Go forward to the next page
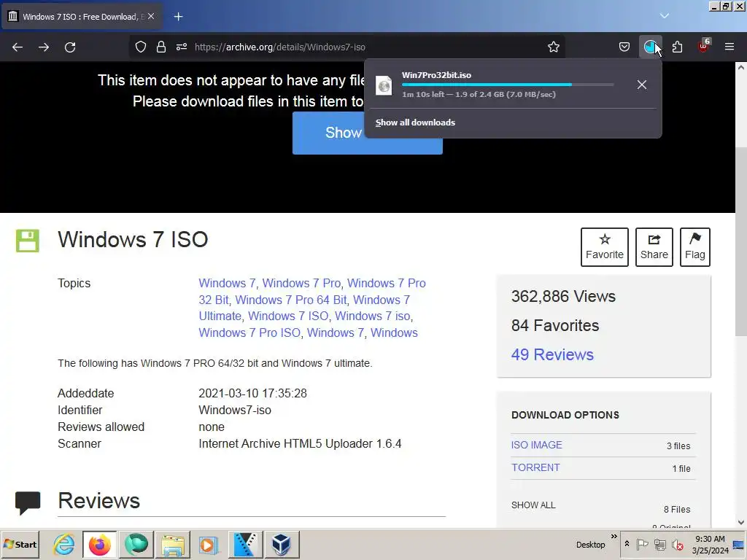The image size is (747, 560). (44, 47)
